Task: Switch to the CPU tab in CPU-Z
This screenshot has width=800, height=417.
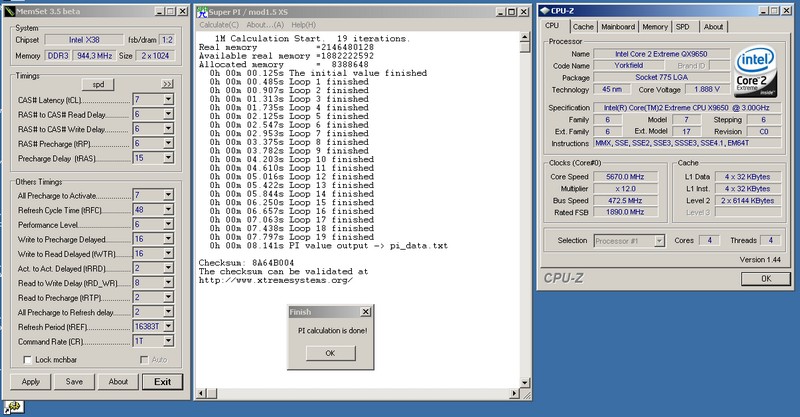Action: tap(552, 26)
